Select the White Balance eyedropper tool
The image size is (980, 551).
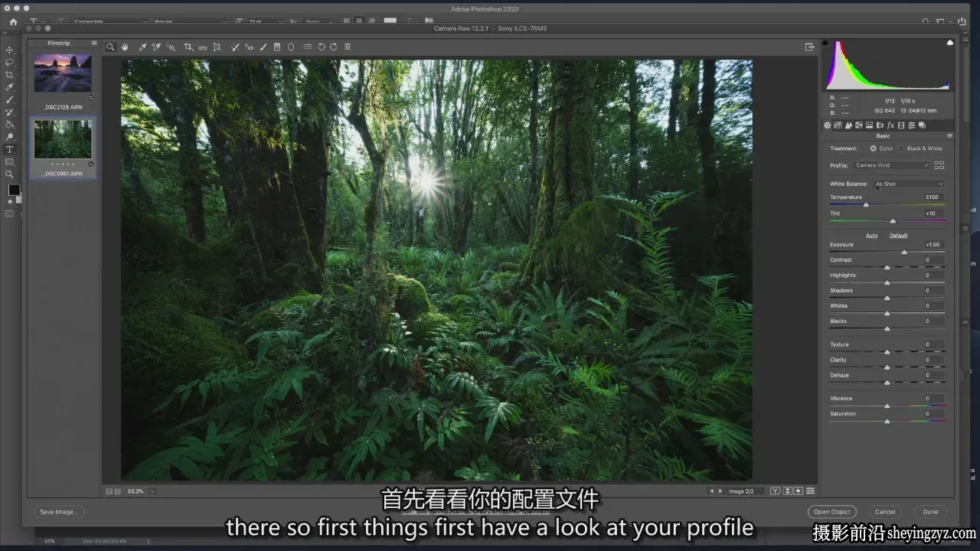142,47
